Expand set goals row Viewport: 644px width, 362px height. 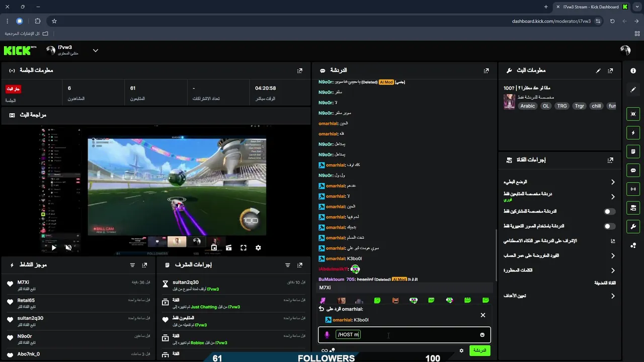(x=559, y=296)
